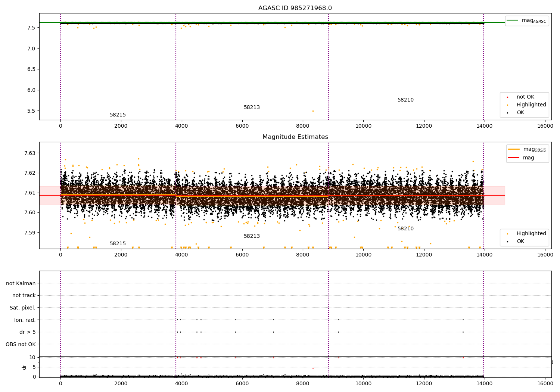
Task: Click the 7.60 y-axis tick label
Action: click(x=30, y=213)
